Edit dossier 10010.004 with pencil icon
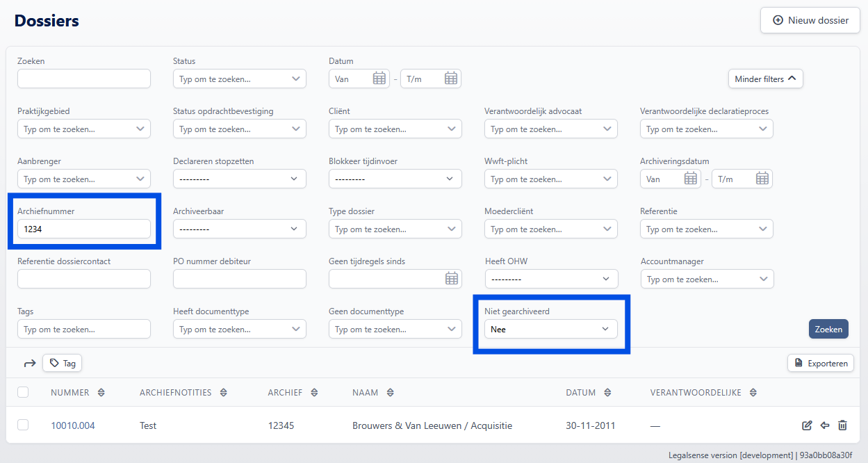This screenshot has width=868, height=463. tap(807, 425)
